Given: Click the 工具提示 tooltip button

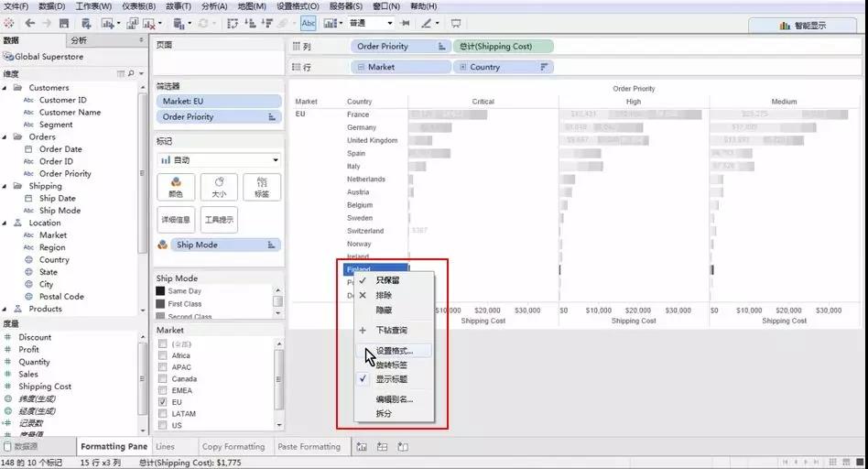Looking at the screenshot, I should point(219,220).
